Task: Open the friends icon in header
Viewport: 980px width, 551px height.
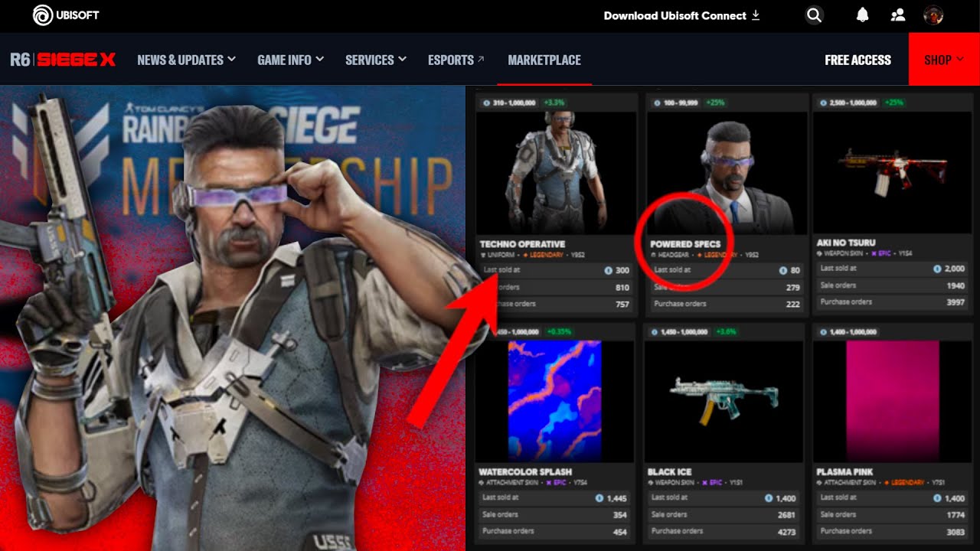Action: pos(898,15)
